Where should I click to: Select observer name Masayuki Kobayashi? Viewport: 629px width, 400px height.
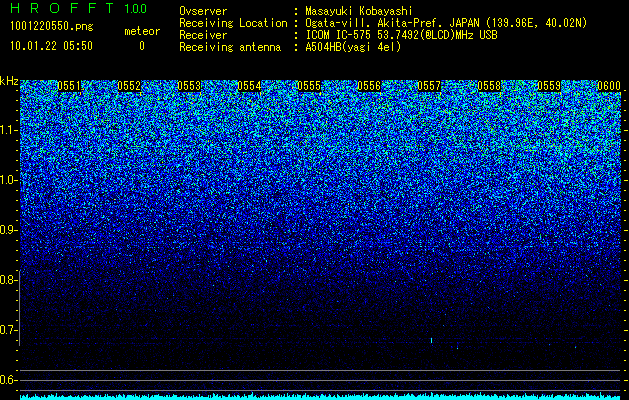(x=359, y=12)
